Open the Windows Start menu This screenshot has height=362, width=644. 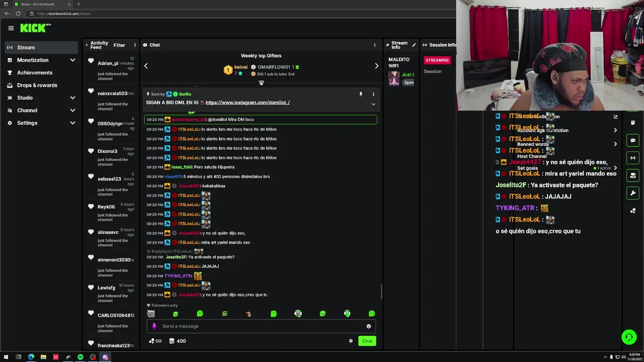(6, 357)
